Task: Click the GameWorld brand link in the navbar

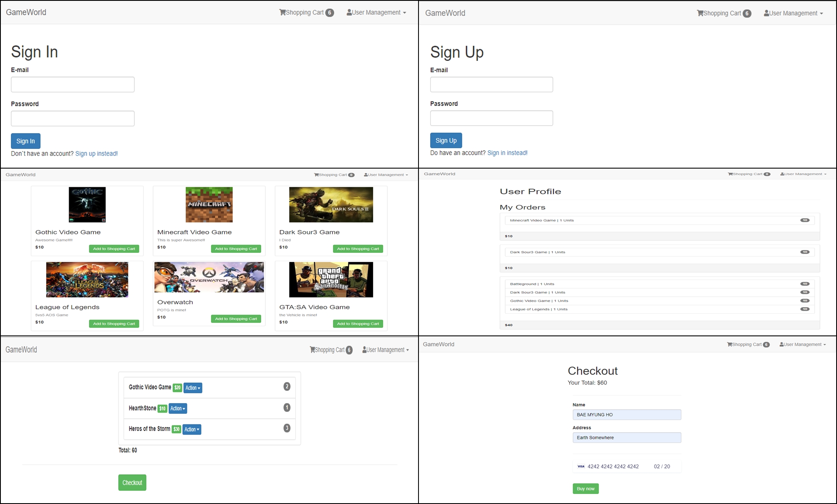Action: coord(26,12)
